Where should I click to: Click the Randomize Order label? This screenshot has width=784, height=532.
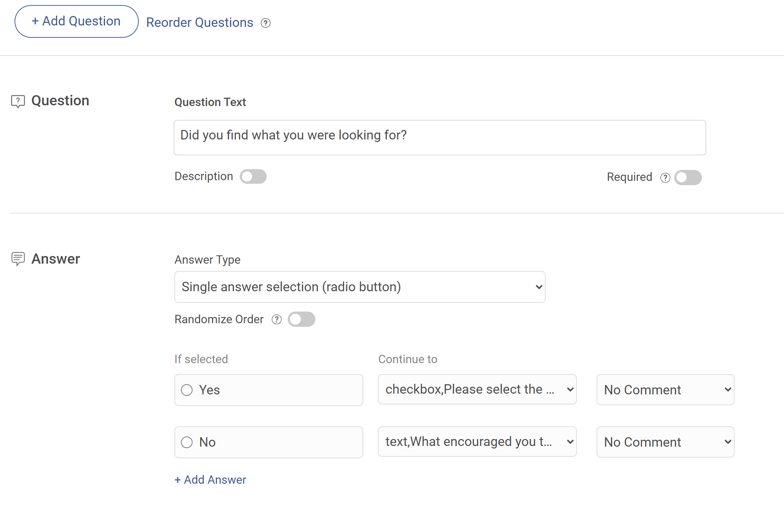[x=219, y=319]
